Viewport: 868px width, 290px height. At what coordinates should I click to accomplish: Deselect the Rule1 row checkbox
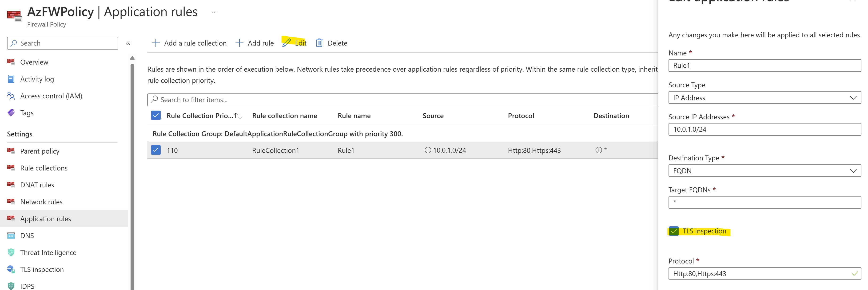click(x=156, y=150)
